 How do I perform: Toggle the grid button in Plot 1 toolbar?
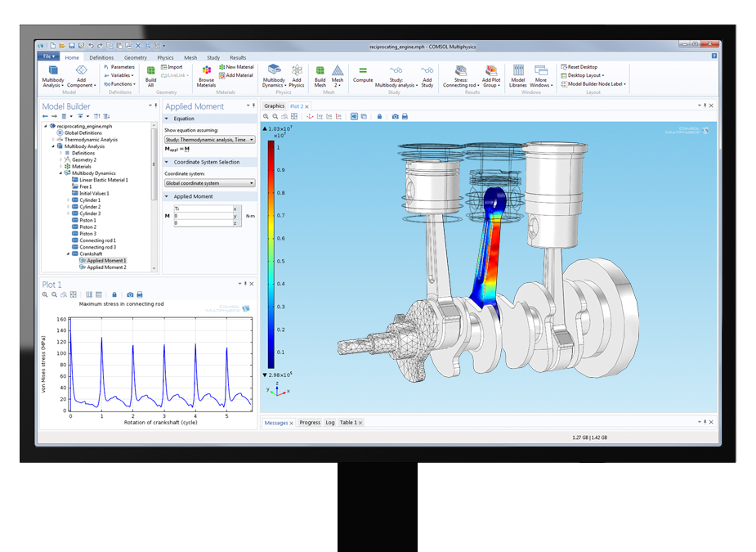[89, 294]
